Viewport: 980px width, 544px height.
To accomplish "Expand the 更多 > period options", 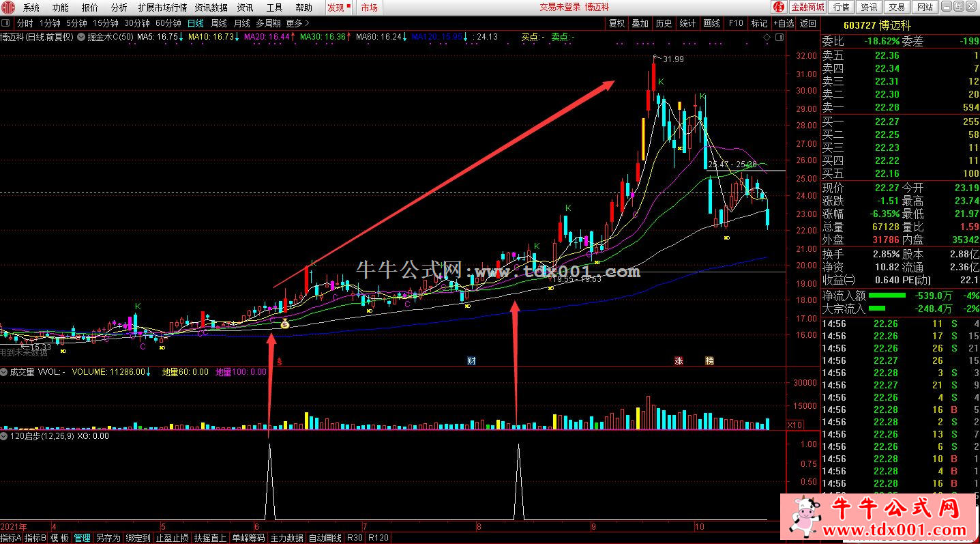I will click(x=297, y=23).
